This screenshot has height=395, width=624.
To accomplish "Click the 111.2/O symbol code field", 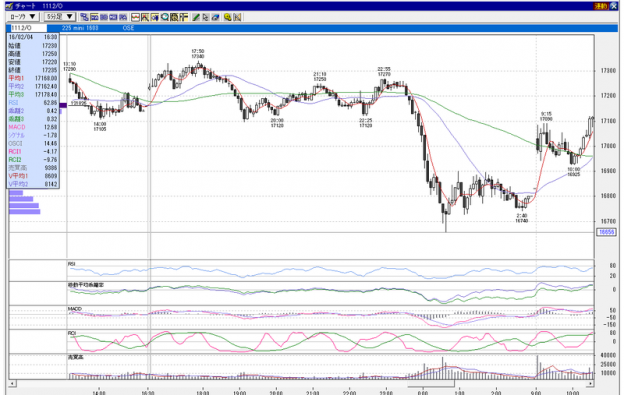I will 27,28.
